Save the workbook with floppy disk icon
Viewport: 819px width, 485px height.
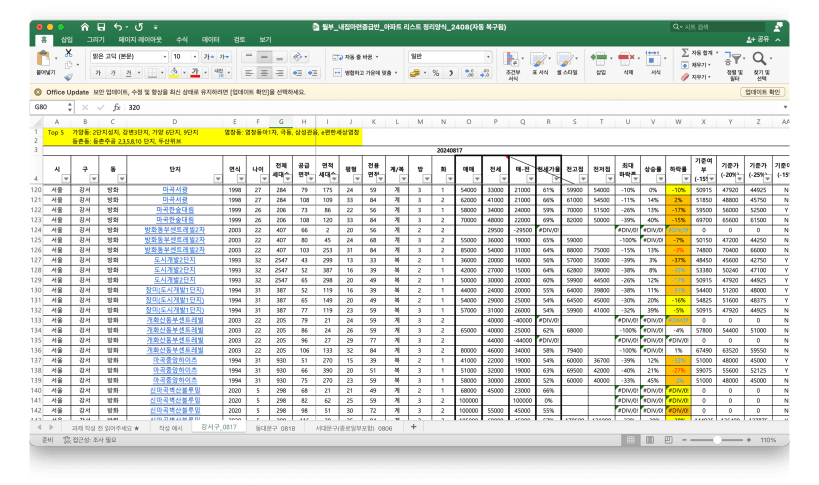(101, 27)
